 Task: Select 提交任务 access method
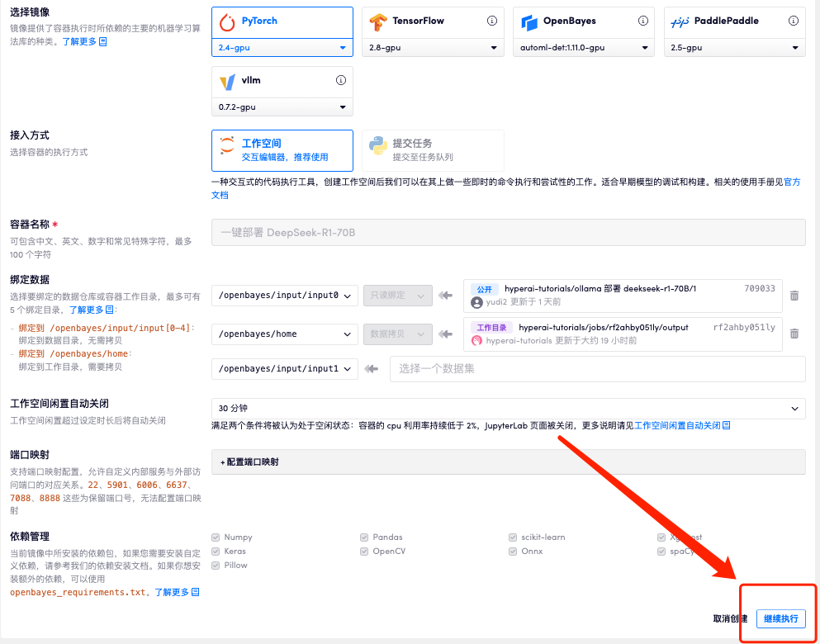[433, 150]
